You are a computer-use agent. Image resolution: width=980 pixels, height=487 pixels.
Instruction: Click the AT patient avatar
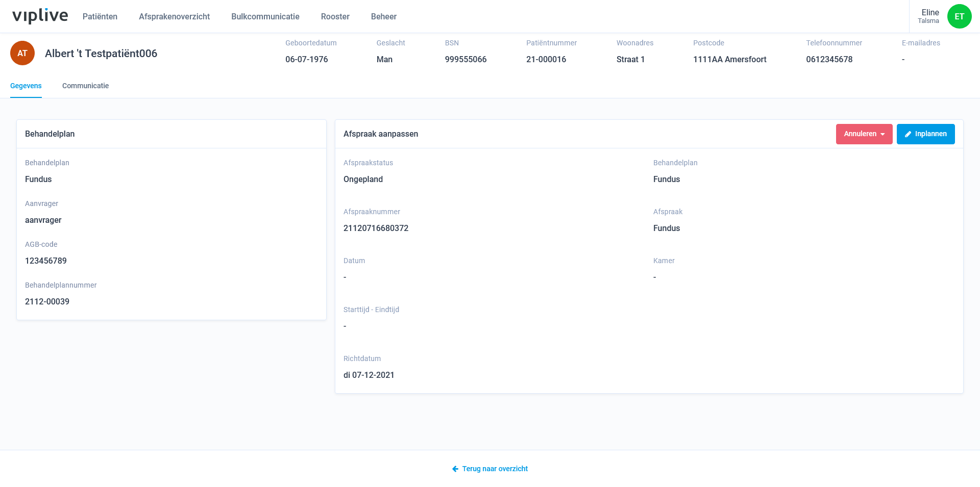point(22,53)
